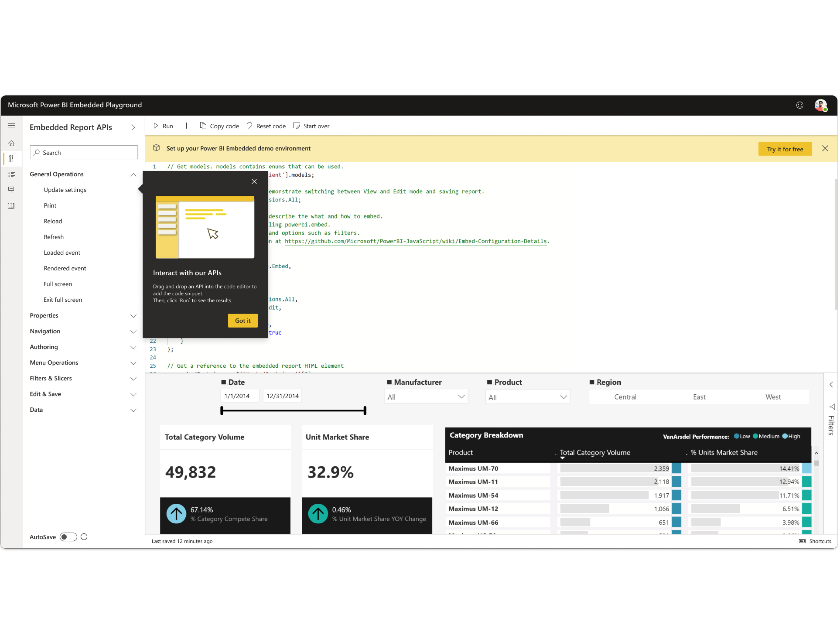Click the Got it button
This screenshot has width=838, height=644.
point(243,320)
